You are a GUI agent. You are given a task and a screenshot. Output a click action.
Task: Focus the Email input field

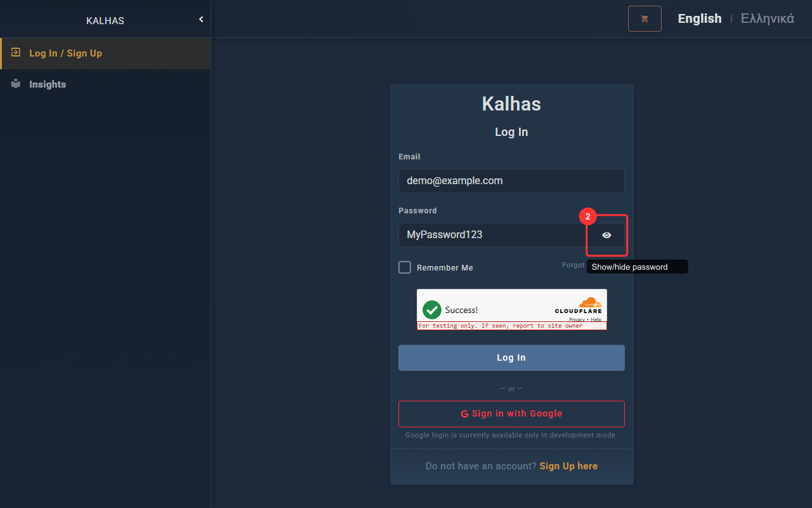511,181
